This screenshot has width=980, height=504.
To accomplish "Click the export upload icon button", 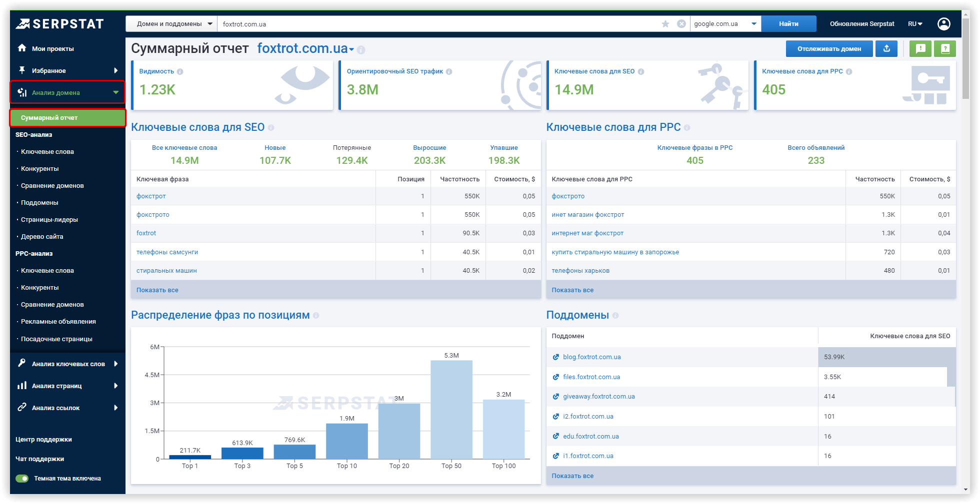I will click(886, 48).
